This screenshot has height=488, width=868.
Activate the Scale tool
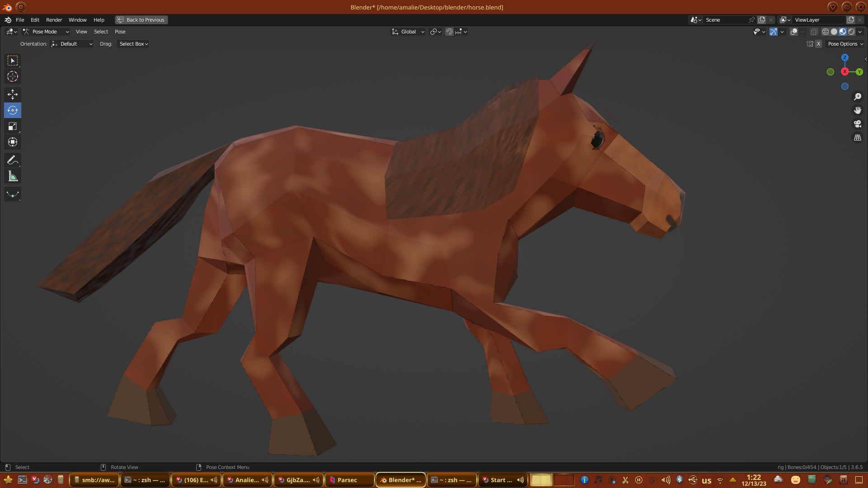click(x=13, y=126)
